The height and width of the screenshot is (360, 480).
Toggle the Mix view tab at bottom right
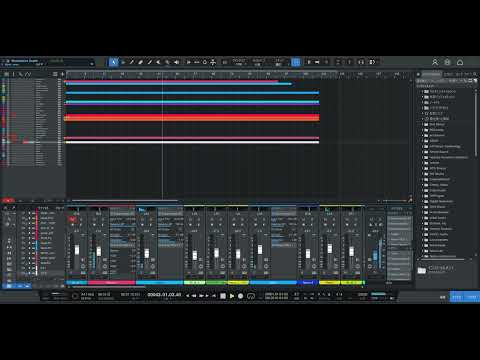pos(457,297)
